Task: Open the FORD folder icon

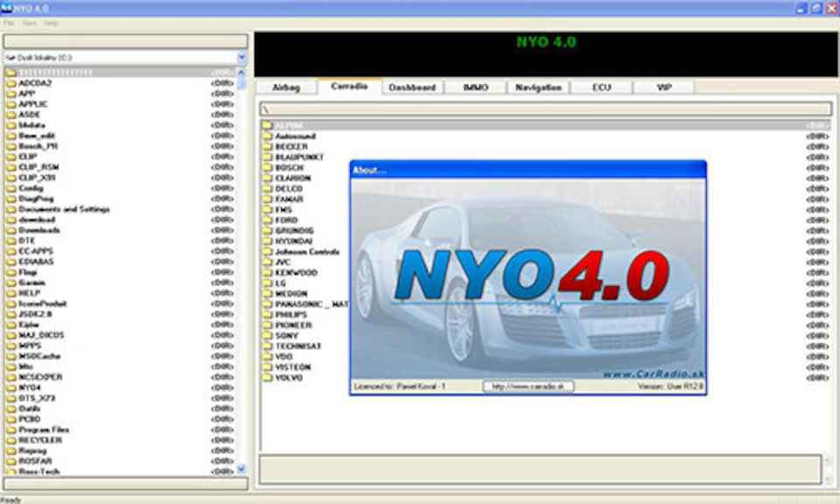Action: pos(268,220)
